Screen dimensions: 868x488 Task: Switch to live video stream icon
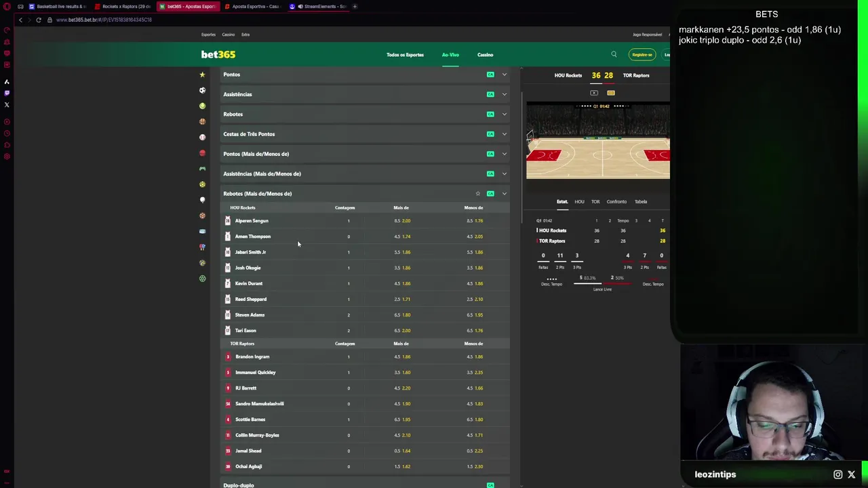tap(594, 93)
